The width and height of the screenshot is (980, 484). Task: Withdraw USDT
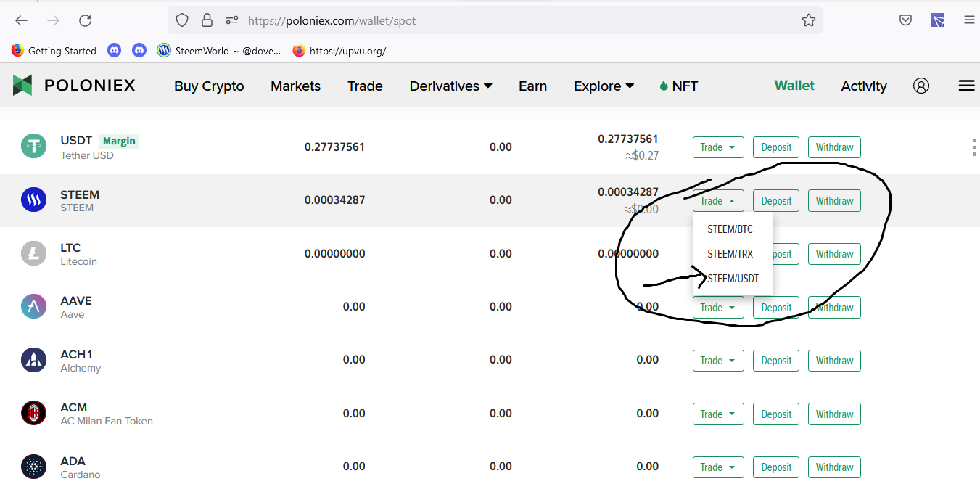coord(834,147)
